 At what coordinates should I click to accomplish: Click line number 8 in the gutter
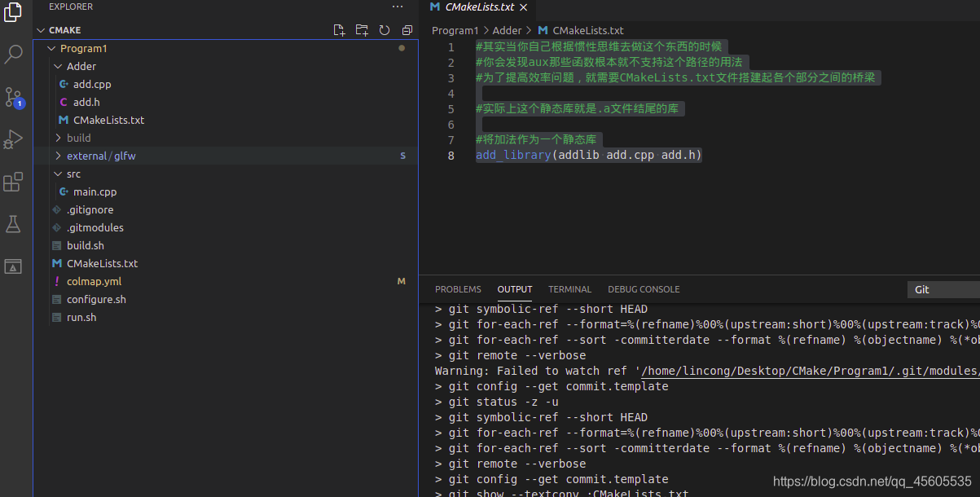point(451,155)
